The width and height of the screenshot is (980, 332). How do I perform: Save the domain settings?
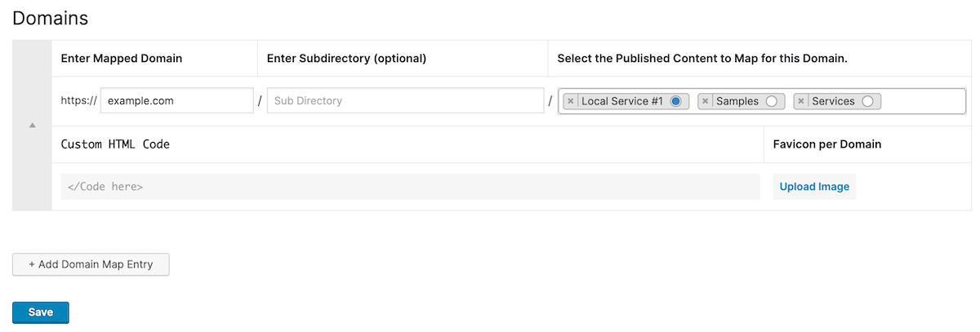[41, 312]
